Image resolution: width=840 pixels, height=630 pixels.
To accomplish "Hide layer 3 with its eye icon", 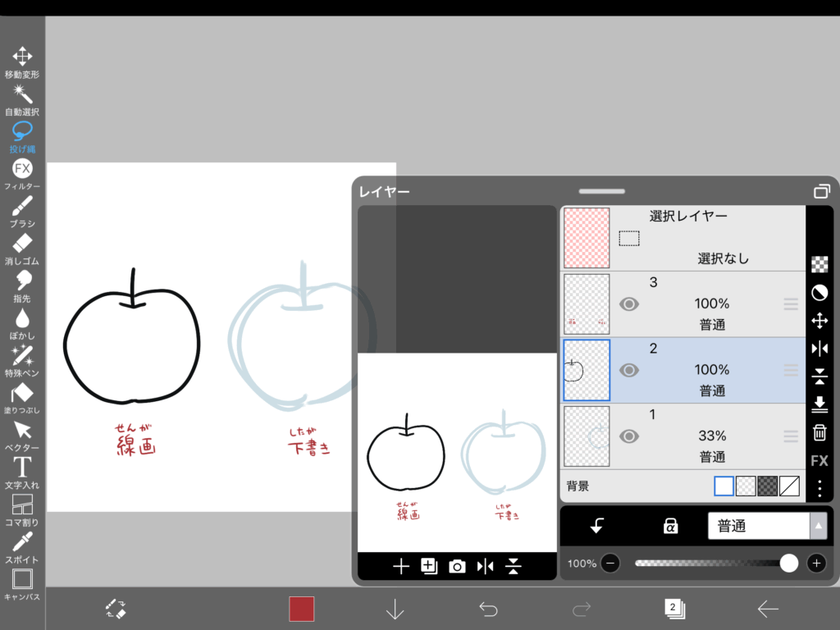I will [x=629, y=304].
